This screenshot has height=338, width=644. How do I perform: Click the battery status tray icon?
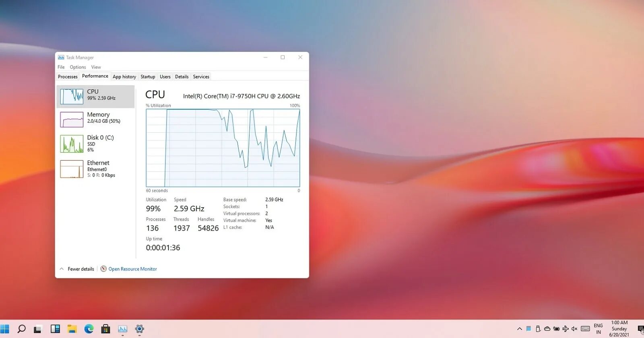click(x=556, y=329)
